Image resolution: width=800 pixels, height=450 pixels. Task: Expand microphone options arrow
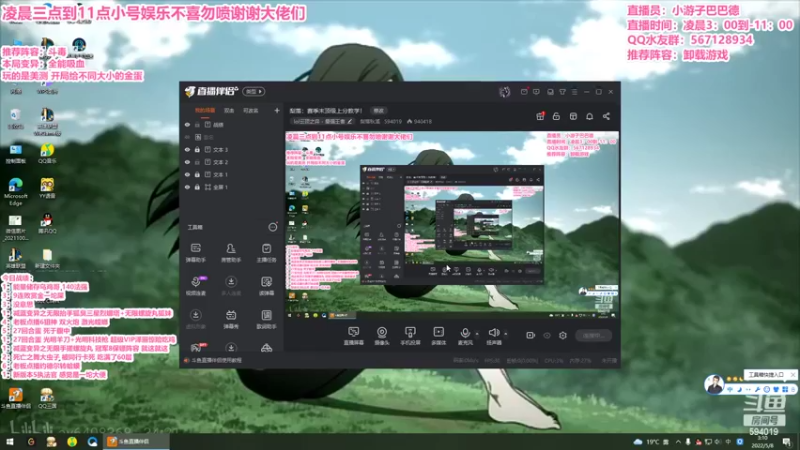477,334
